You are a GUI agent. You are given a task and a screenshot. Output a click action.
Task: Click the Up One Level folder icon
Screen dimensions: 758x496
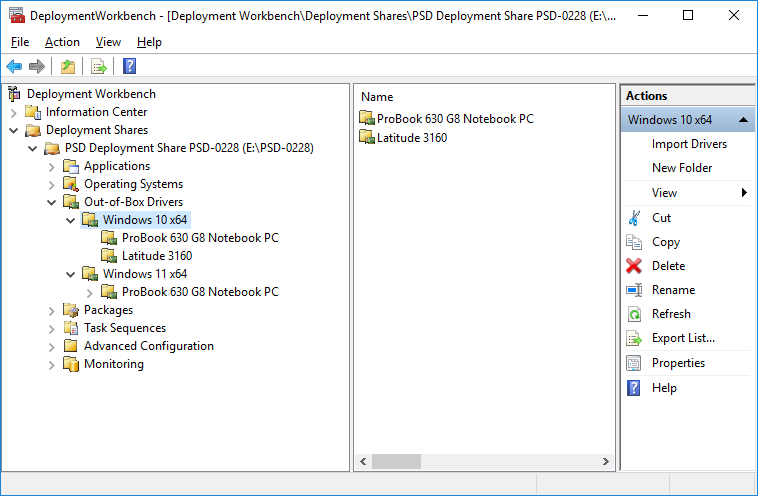click(68, 67)
